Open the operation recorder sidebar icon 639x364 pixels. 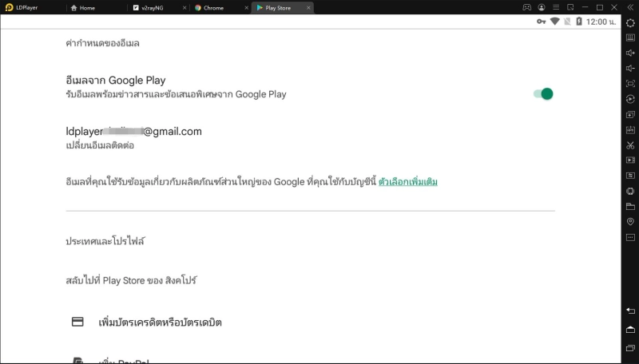point(630,99)
